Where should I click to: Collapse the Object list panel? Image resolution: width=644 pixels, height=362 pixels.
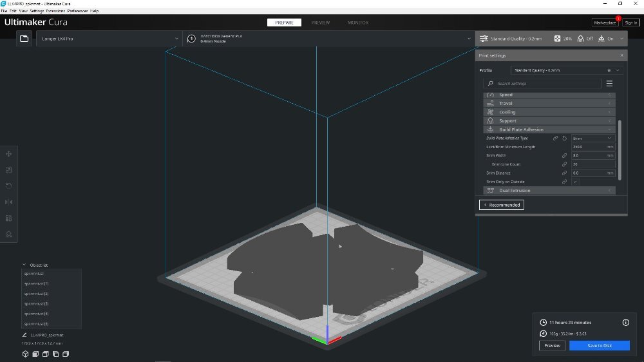coord(24,265)
